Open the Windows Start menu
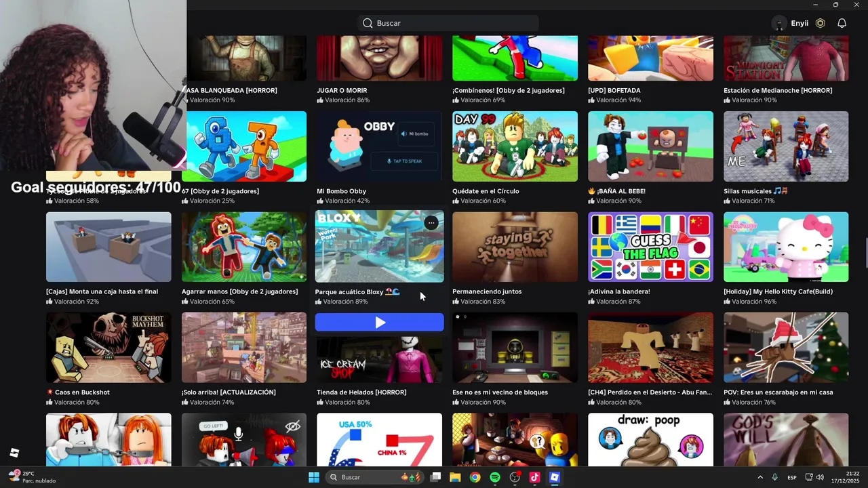The width and height of the screenshot is (868, 488). pos(314,477)
